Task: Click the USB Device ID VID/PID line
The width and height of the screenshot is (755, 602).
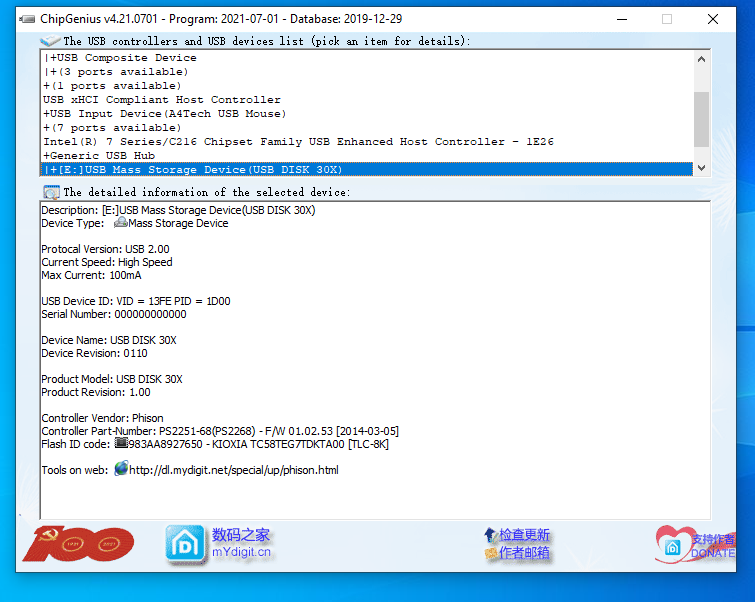Action: pos(136,301)
